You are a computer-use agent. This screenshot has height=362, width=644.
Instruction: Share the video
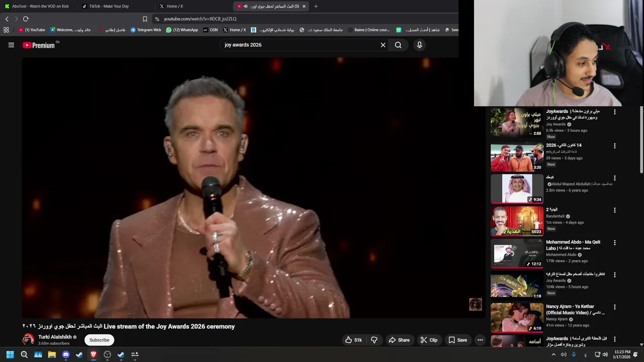(x=399, y=340)
